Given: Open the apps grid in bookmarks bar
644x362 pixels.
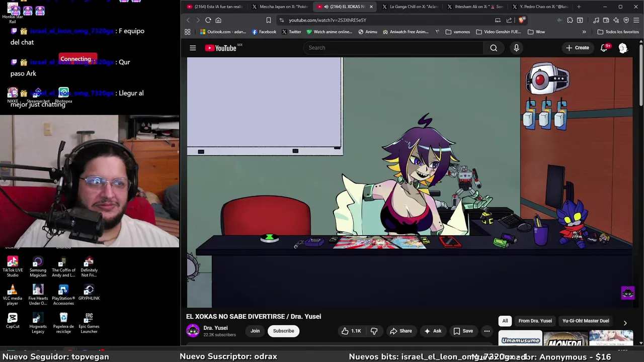Looking at the screenshot, I should point(188,32).
